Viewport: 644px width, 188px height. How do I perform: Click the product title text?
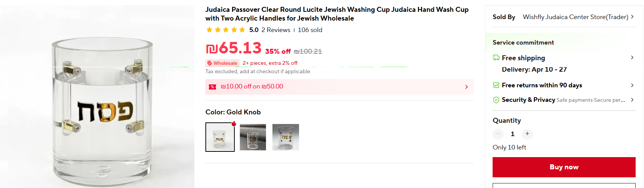pyautogui.click(x=337, y=14)
